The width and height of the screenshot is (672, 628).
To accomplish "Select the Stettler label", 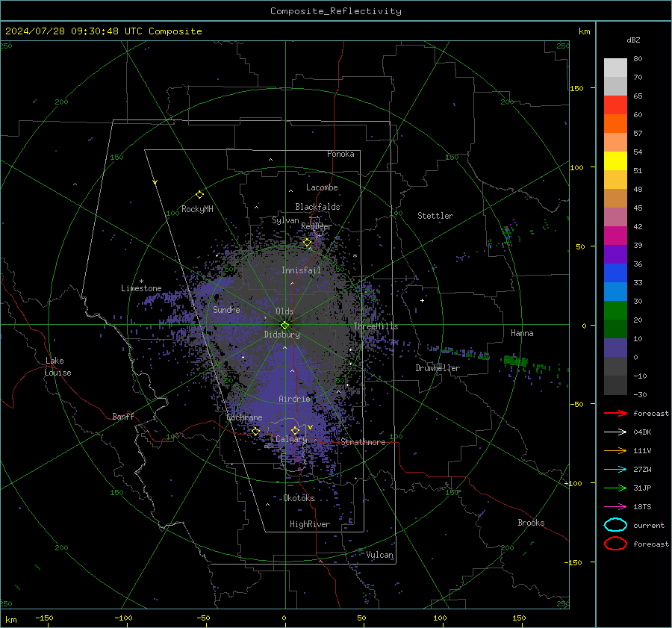I will tap(435, 216).
